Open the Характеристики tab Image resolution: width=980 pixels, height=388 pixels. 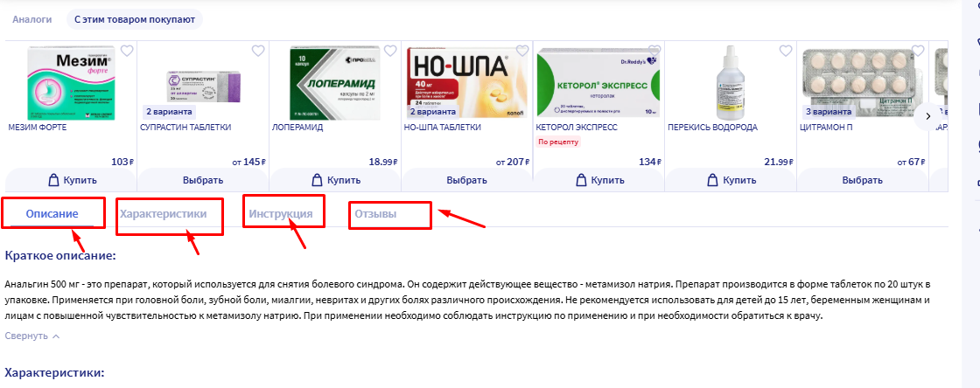(x=163, y=214)
